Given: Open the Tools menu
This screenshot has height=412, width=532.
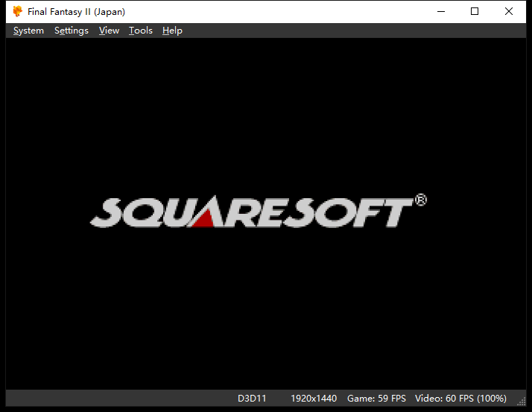Looking at the screenshot, I should [x=141, y=31].
